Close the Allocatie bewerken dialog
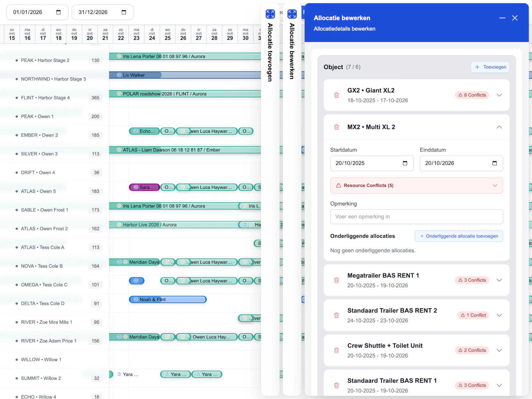This screenshot has height=399, width=532. coord(515,18)
